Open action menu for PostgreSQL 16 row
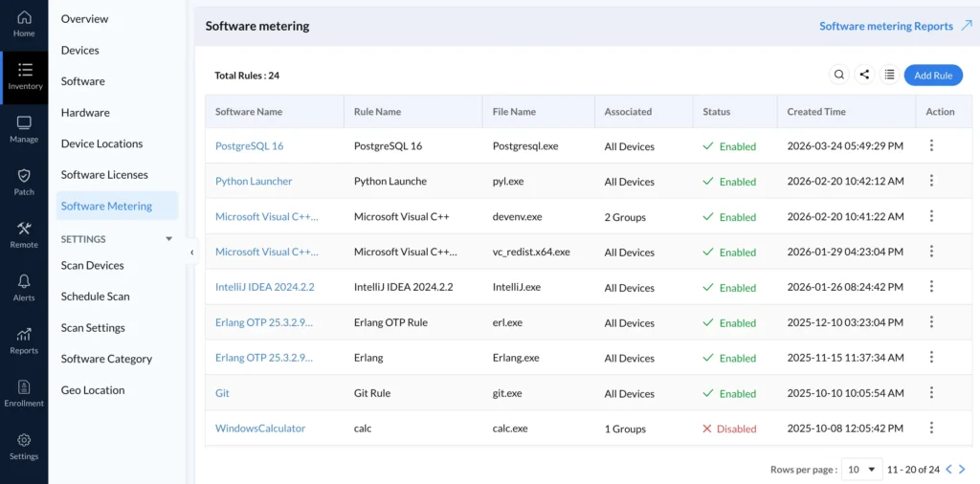The image size is (980, 484). pos(931,145)
